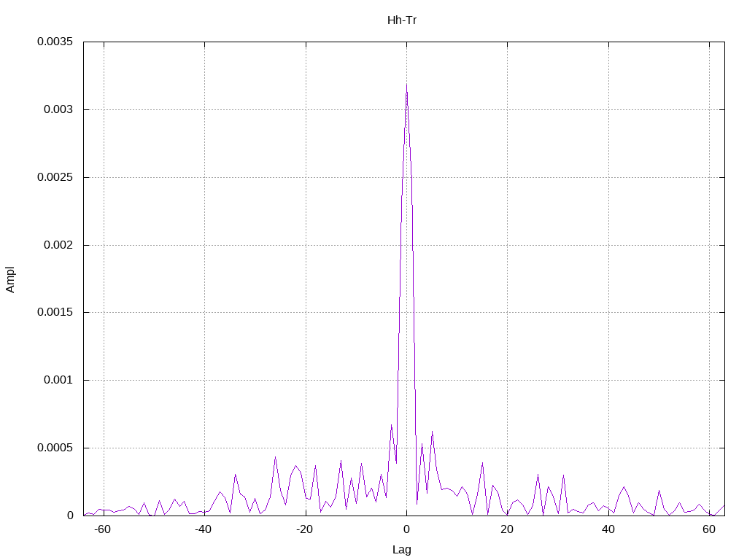Click the x-axis tick label -60
747x560 pixels.
(102, 529)
